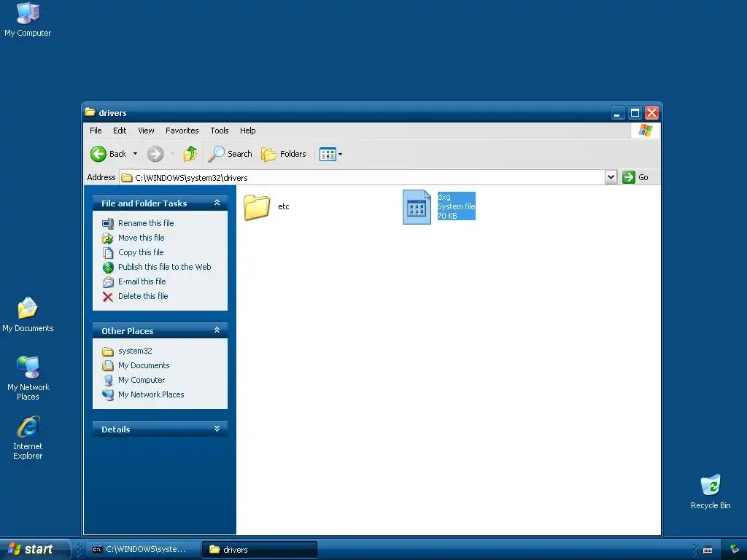Click the greyed Forward arrow button
This screenshot has height=560, width=747.
point(155,154)
